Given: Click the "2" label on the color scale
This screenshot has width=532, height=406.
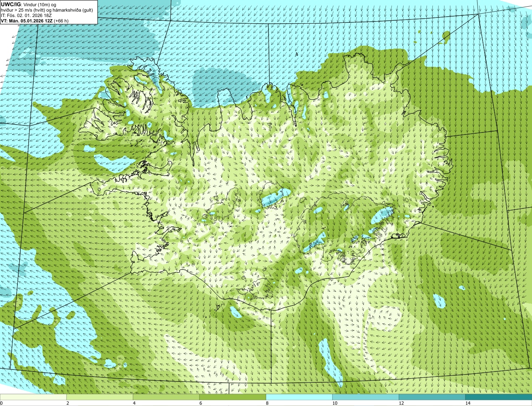Looking at the screenshot, I should (68, 403).
